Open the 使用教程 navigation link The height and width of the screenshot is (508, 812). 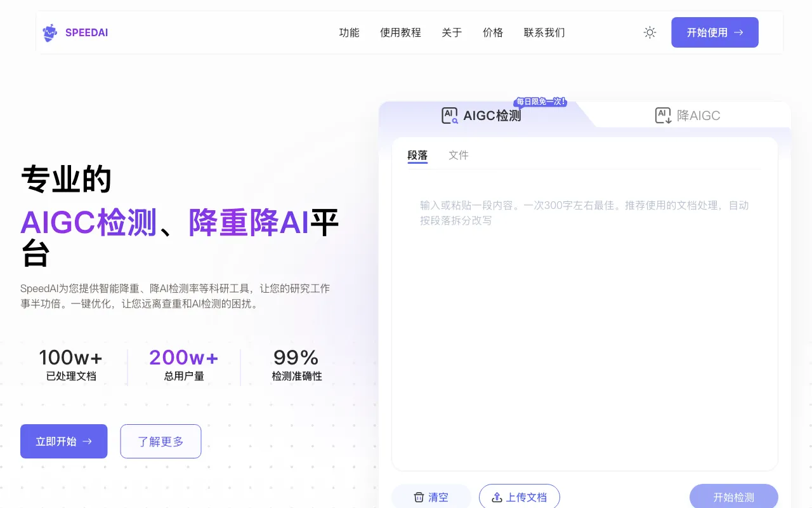tap(400, 32)
